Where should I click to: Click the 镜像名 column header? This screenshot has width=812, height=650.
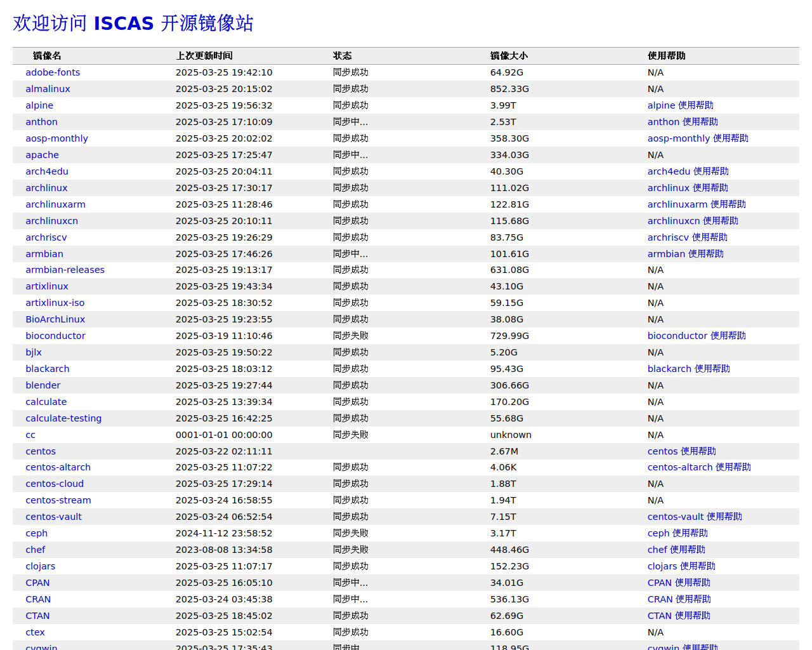47,56
